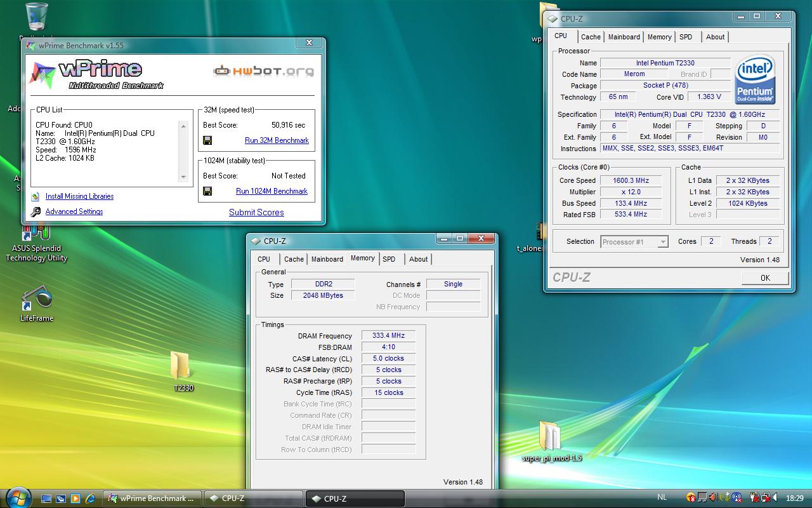
Task: Click the Socket P (478) package value
Action: [665, 86]
